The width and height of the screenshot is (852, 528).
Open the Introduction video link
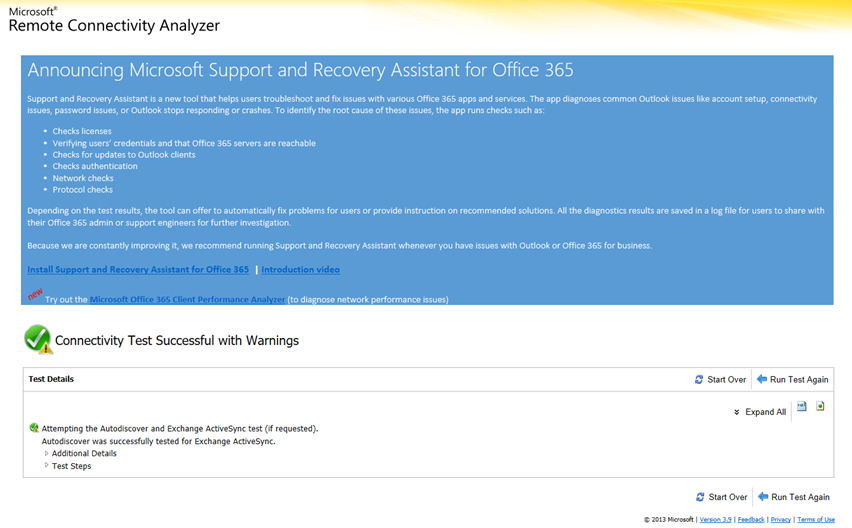(x=300, y=270)
